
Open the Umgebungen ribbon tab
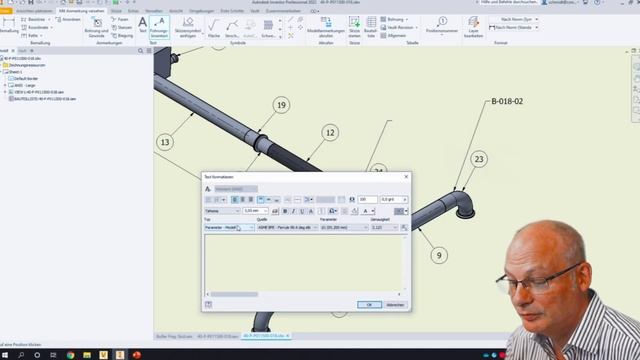tap(202, 11)
